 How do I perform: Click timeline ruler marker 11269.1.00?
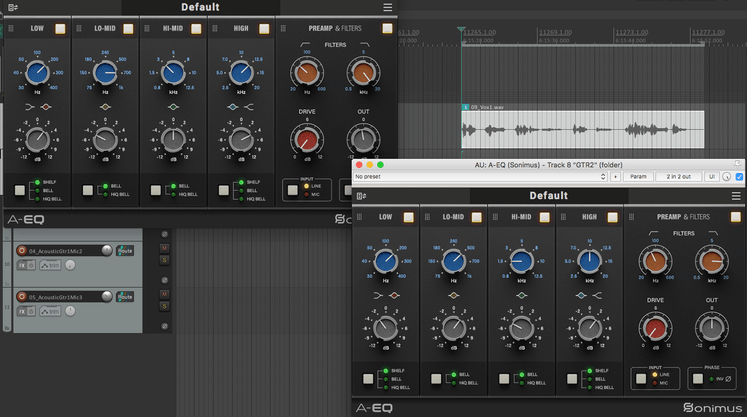(x=555, y=32)
